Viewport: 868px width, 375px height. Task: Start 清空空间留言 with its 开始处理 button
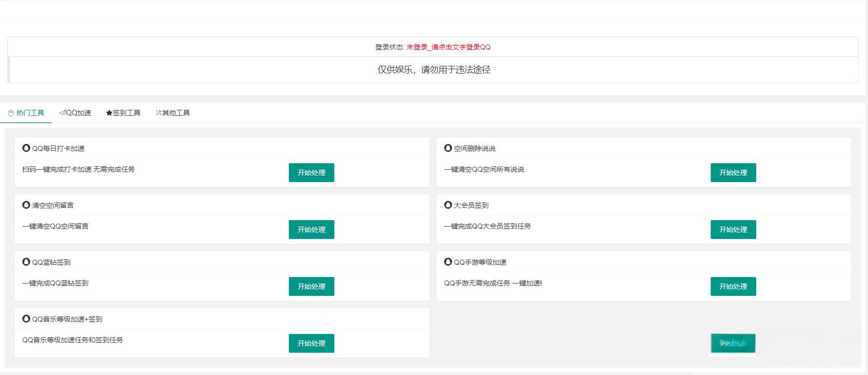click(x=312, y=230)
